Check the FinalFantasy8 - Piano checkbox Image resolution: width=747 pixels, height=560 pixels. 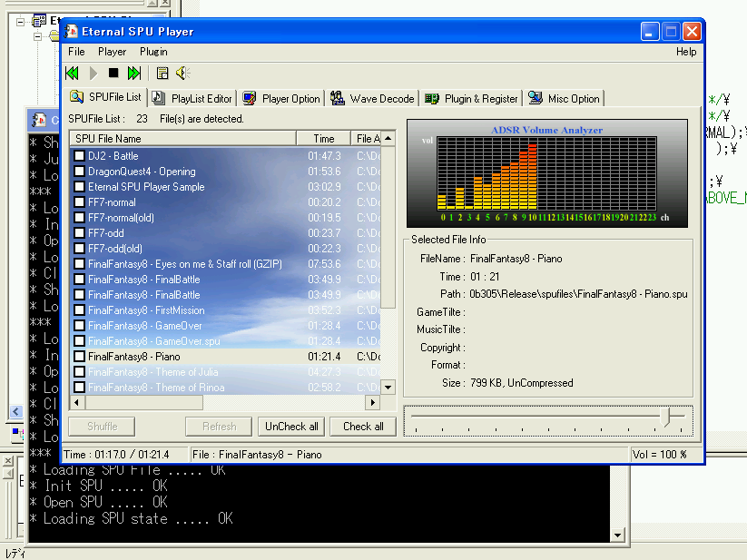pos(80,356)
